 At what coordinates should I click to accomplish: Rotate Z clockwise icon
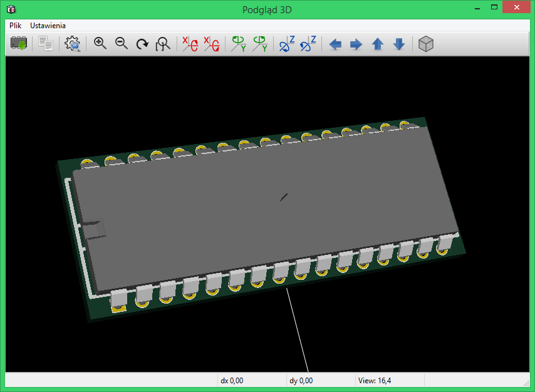pyautogui.click(x=287, y=44)
